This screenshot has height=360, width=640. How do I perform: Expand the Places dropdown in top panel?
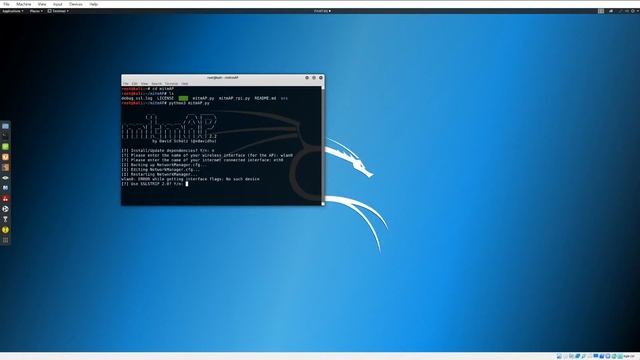(x=36, y=11)
